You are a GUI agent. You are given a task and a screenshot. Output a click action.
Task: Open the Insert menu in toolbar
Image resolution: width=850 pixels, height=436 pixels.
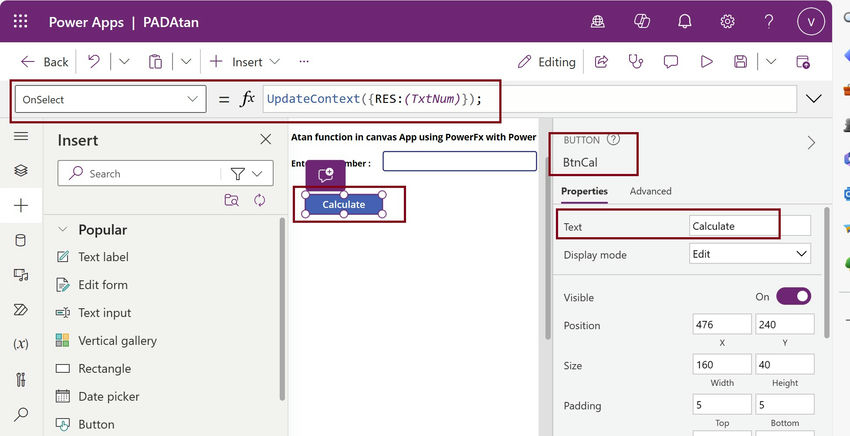coord(244,62)
